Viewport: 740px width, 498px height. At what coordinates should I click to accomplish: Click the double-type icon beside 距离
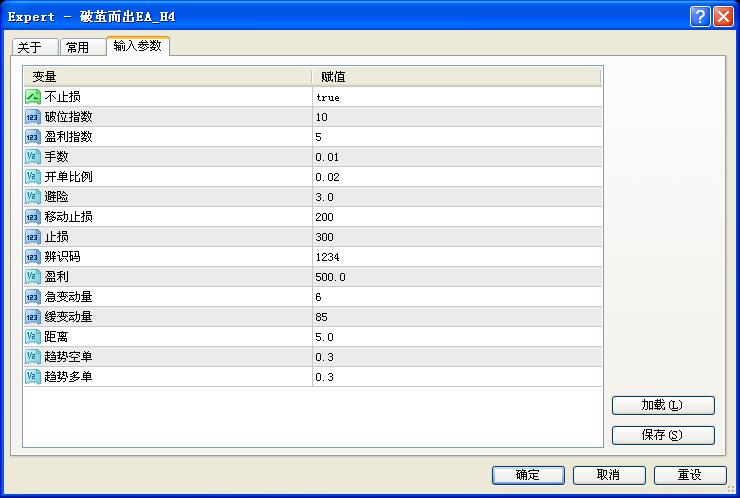pyautogui.click(x=33, y=337)
